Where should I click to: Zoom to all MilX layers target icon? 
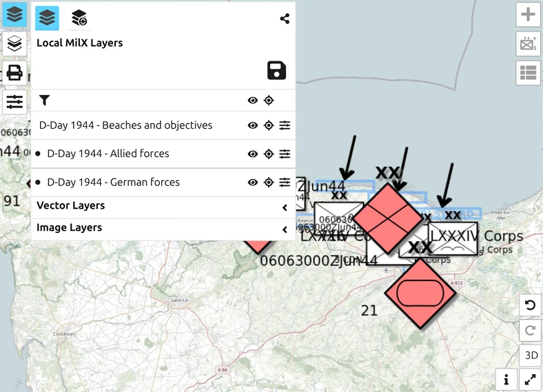pos(269,101)
